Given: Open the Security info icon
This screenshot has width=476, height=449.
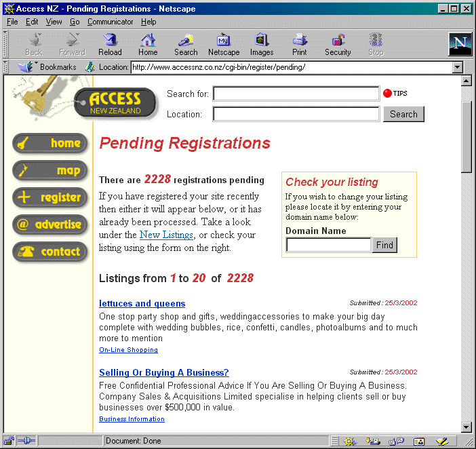Looking at the screenshot, I should click(338, 44).
